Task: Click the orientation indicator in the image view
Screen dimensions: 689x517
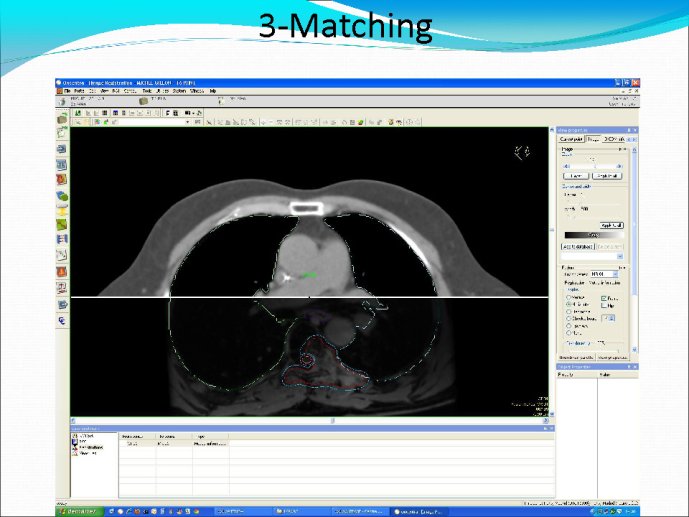Action: tap(522, 152)
